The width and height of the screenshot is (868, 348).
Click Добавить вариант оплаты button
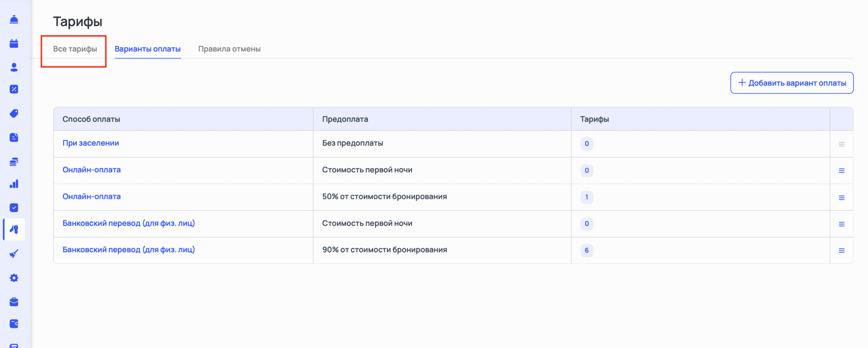[792, 83]
